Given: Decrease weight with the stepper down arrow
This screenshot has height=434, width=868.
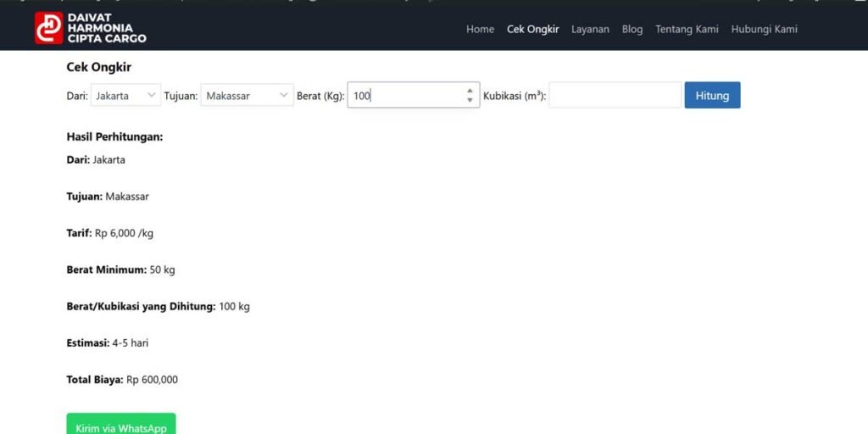Looking at the screenshot, I should [x=470, y=101].
